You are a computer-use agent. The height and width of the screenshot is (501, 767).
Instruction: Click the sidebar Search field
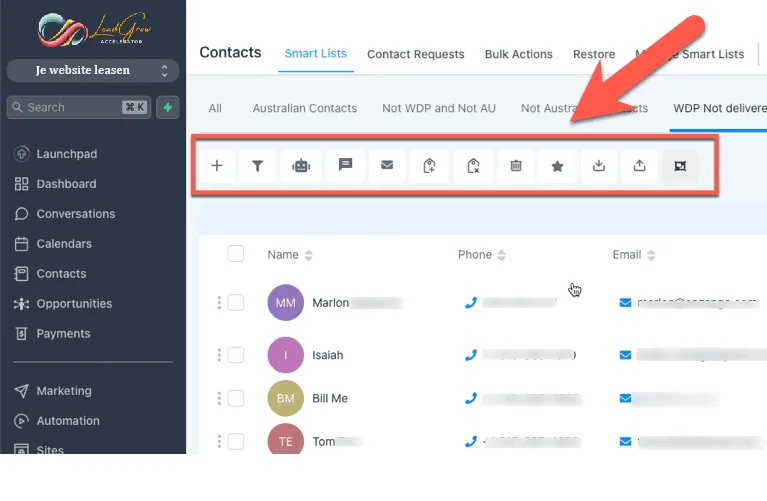click(79, 107)
